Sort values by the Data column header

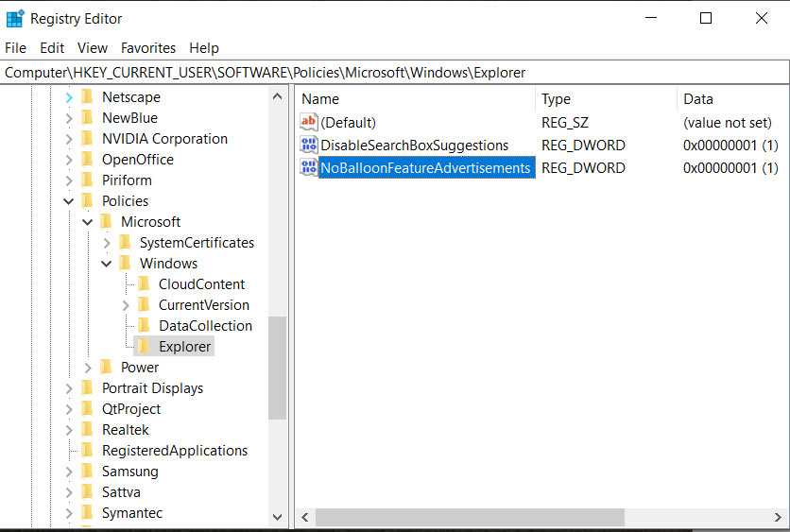pos(733,98)
